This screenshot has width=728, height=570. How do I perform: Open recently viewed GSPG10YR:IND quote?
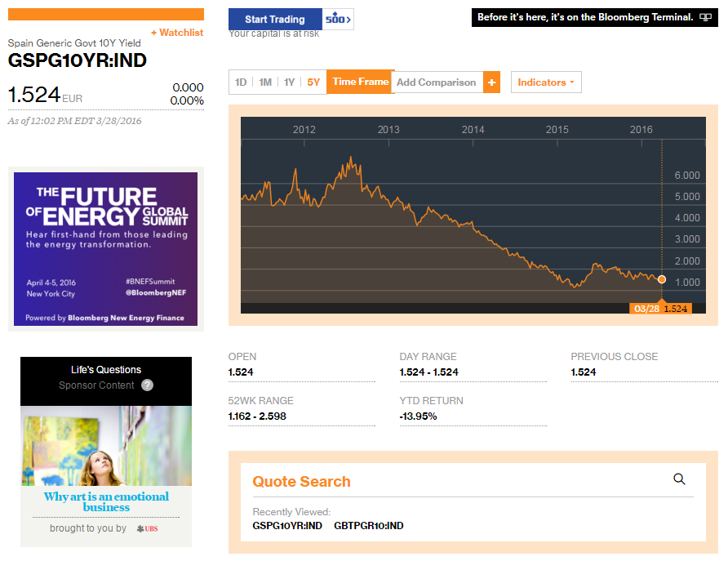click(287, 526)
